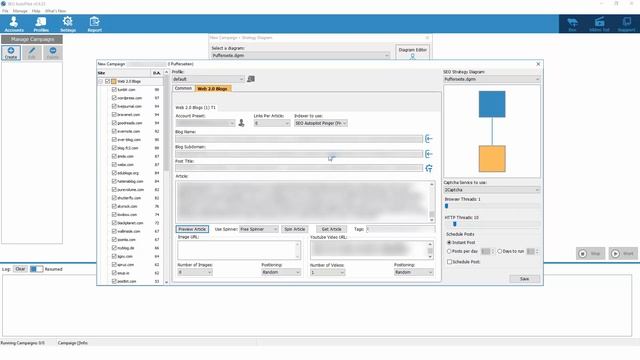Click the Edit campaign pencil icon

click(x=32, y=53)
